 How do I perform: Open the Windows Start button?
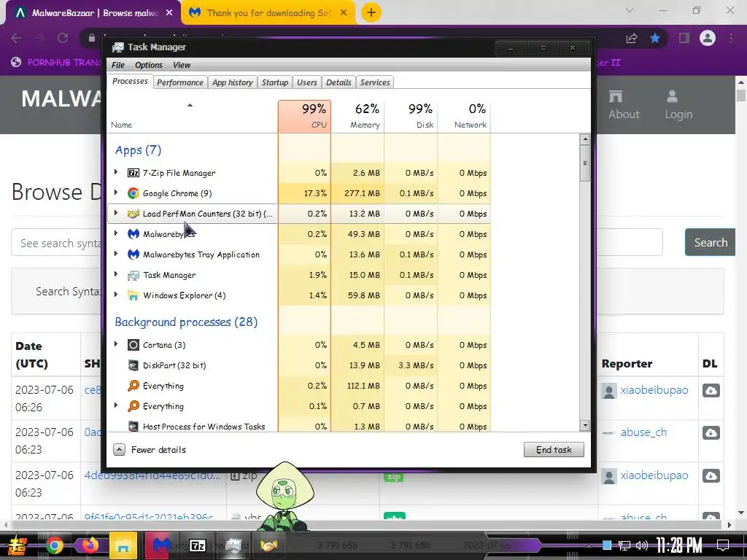coord(18,545)
